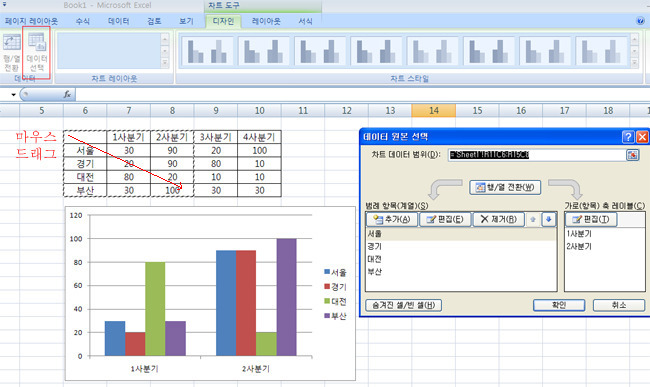Move series down with the blue down arrow
Viewport: 650px width, 387px height.
tap(548, 219)
